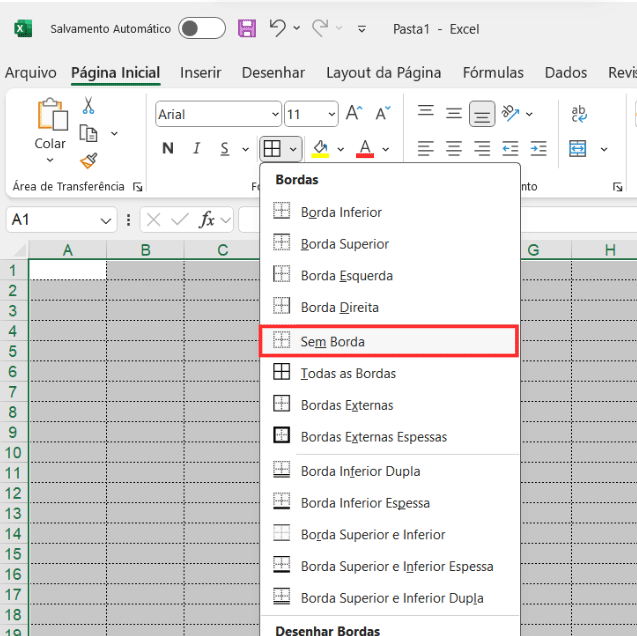637x636 pixels.
Task: Click the column B header
Action: pos(145,250)
